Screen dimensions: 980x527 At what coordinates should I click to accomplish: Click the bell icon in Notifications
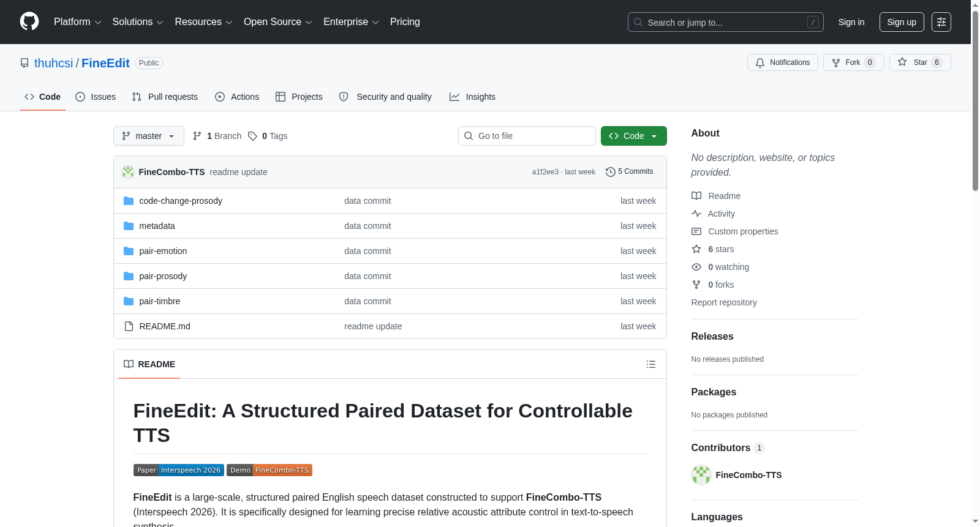[x=760, y=62]
